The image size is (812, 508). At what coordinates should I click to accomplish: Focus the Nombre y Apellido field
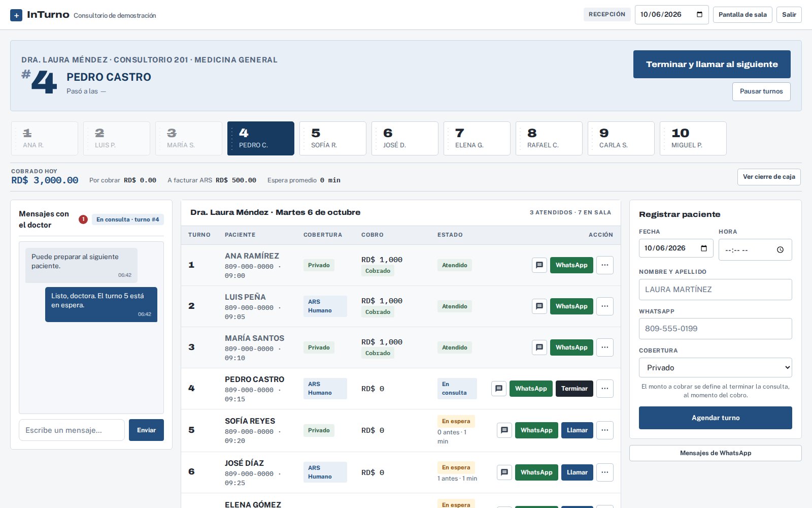pyautogui.click(x=716, y=290)
